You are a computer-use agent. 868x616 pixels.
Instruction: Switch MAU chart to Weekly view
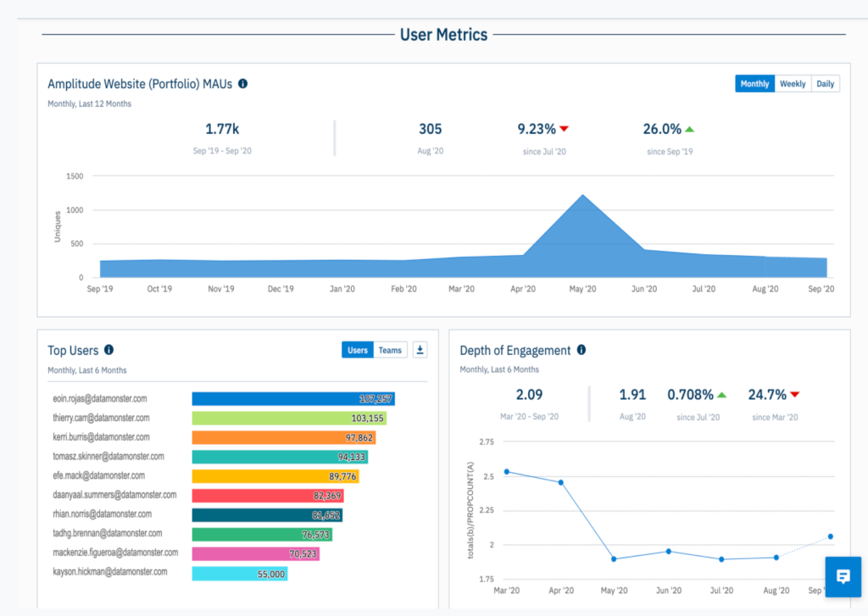click(793, 84)
